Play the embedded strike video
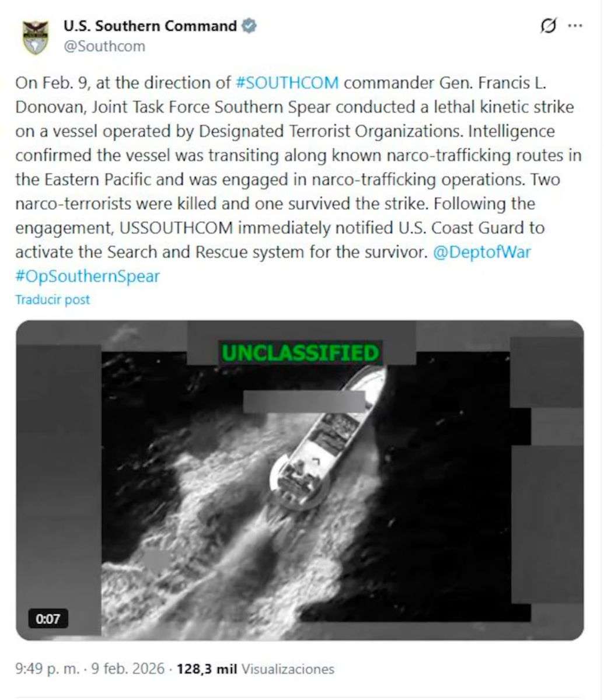 tap(299, 480)
